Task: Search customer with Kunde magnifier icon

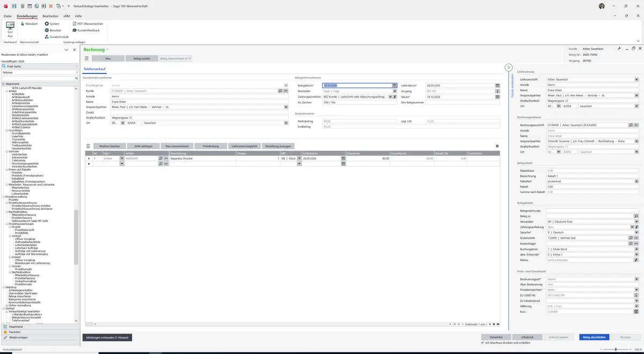Action: tap(280, 91)
